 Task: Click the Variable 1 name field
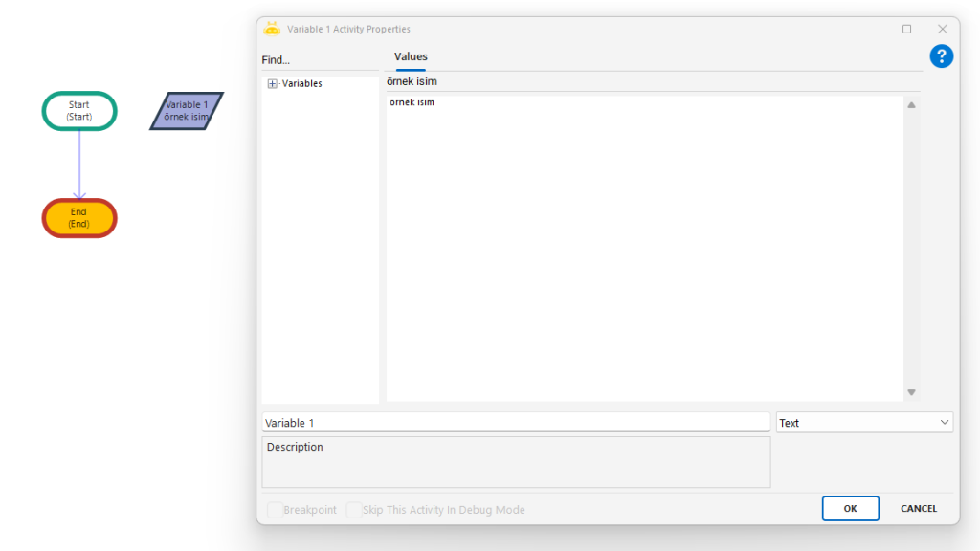pyautogui.click(x=515, y=422)
